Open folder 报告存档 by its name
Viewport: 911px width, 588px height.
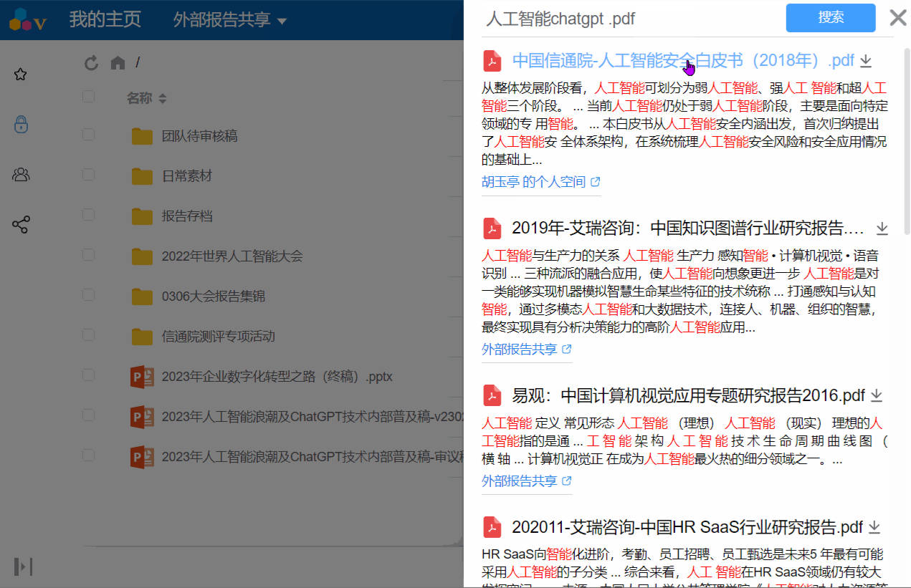click(187, 216)
